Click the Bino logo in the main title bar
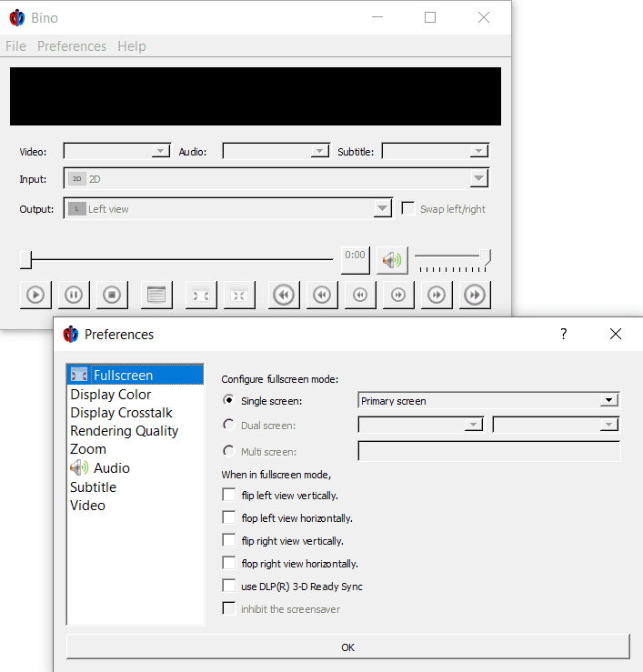Screen dimensions: 643x672 coord(17,17)
